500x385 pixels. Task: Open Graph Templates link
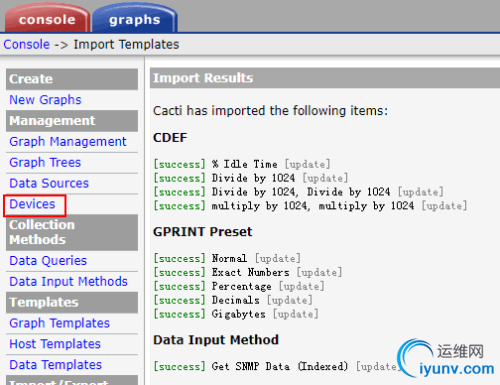pyautogui.click(x=59, y=323)
